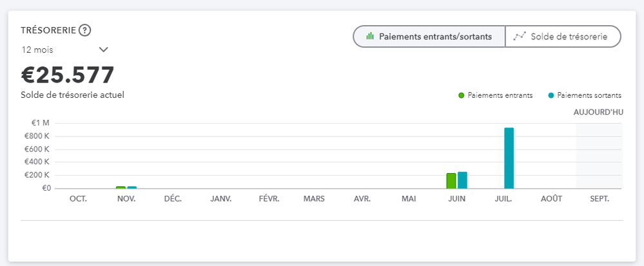Click the tall teal July outgoing bar
The width and height of the screenshot is (644, 266).
509,158
